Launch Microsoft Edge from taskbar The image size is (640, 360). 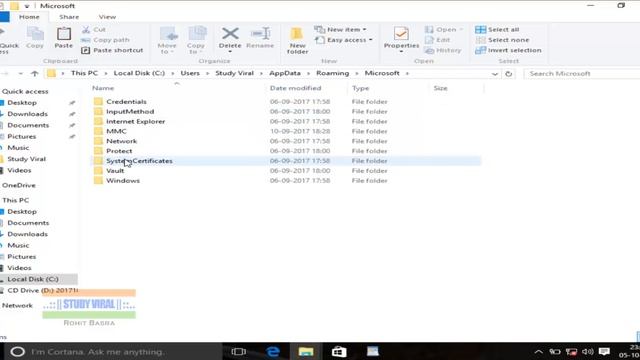click(x=273, y=351)
